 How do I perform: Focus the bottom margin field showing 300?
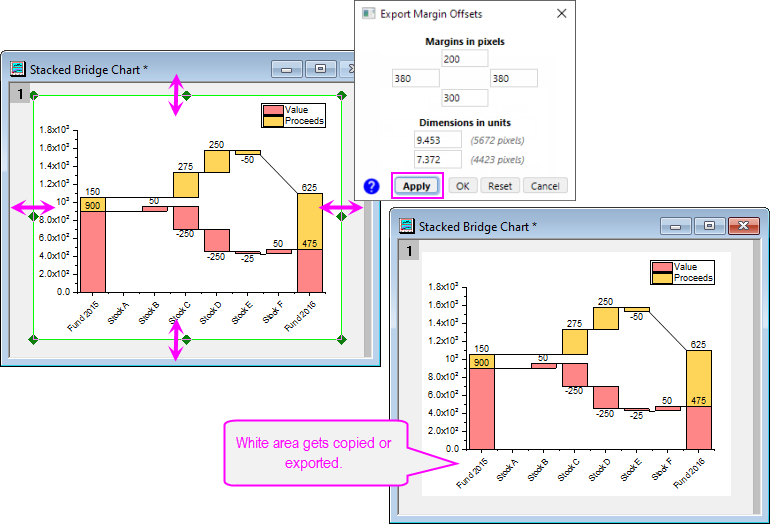coord(464,98)
